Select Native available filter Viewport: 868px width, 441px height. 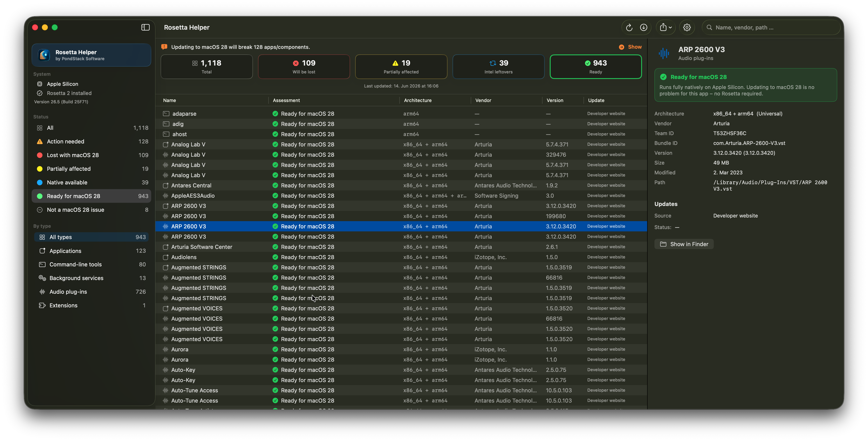[91, 182]
